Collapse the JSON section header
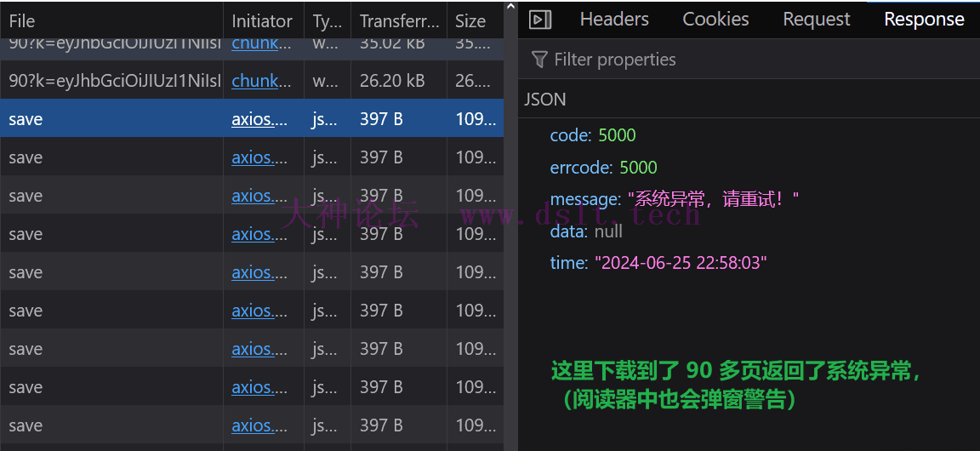The height and width of the screenshot is (451, 980). click(545, 100)
